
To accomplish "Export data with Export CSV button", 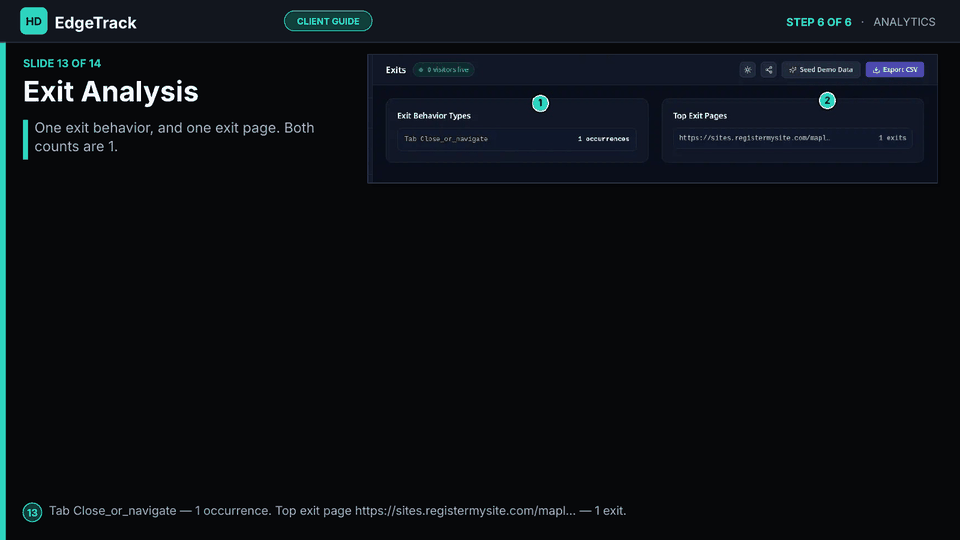I will pos(894,70).
